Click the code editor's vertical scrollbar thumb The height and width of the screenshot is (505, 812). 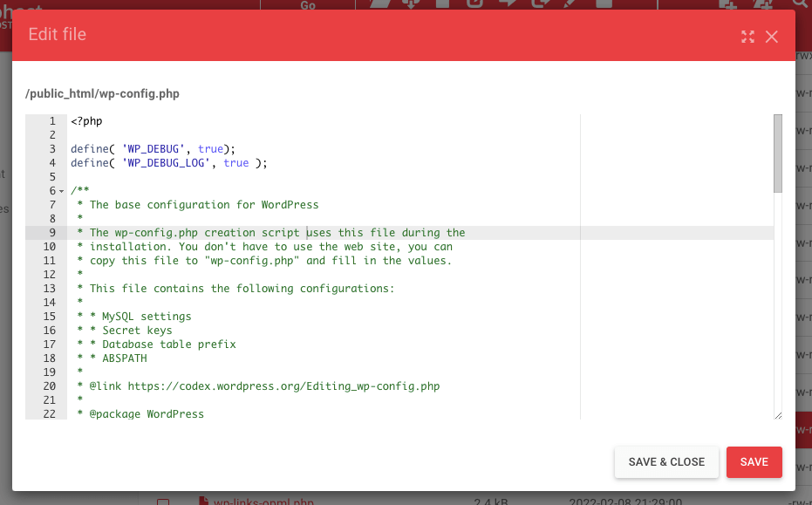point(778,154)
